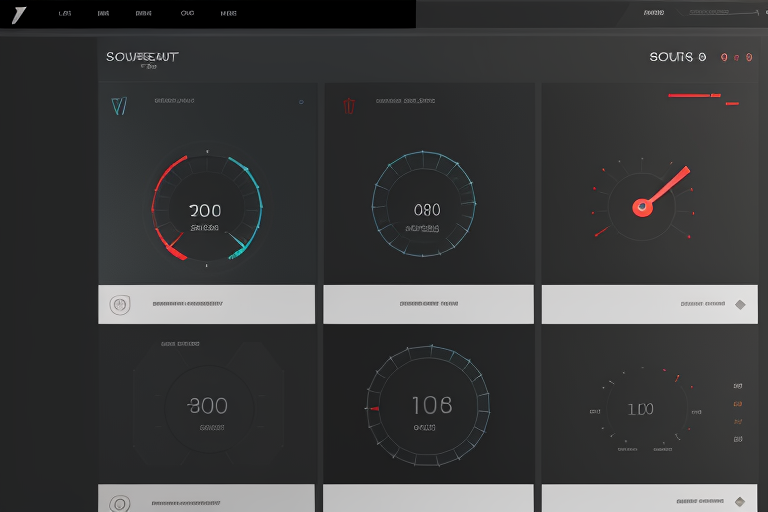Click the small dot icon in the first card header
This screenshot has height=512, width=768.
click(x=301, y=102)
